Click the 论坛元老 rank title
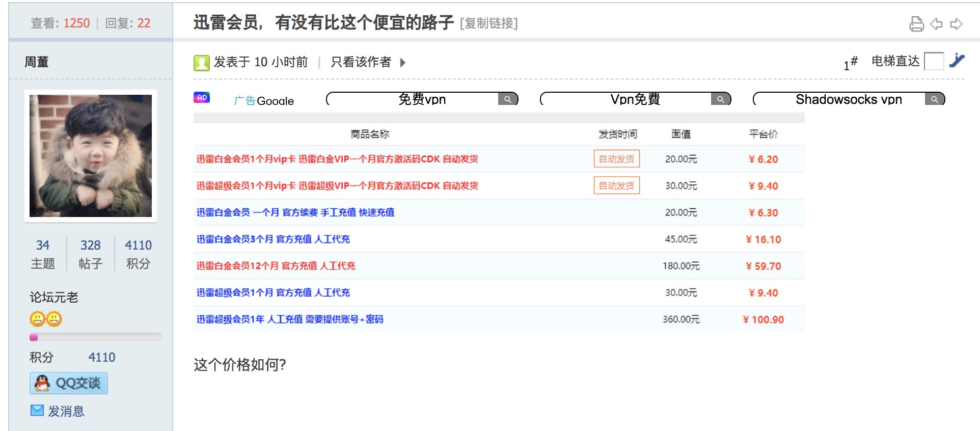This screenshot has width=980, height=431. pyautogui.click(x=54, y=297)
